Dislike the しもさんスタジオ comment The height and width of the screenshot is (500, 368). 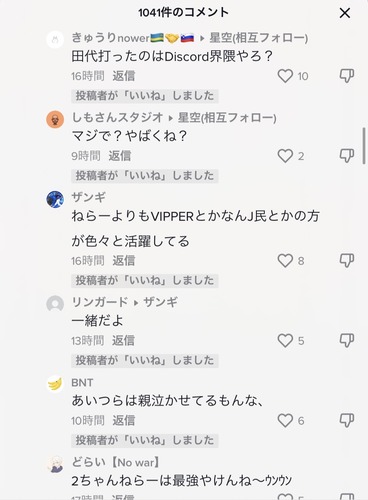347,156
